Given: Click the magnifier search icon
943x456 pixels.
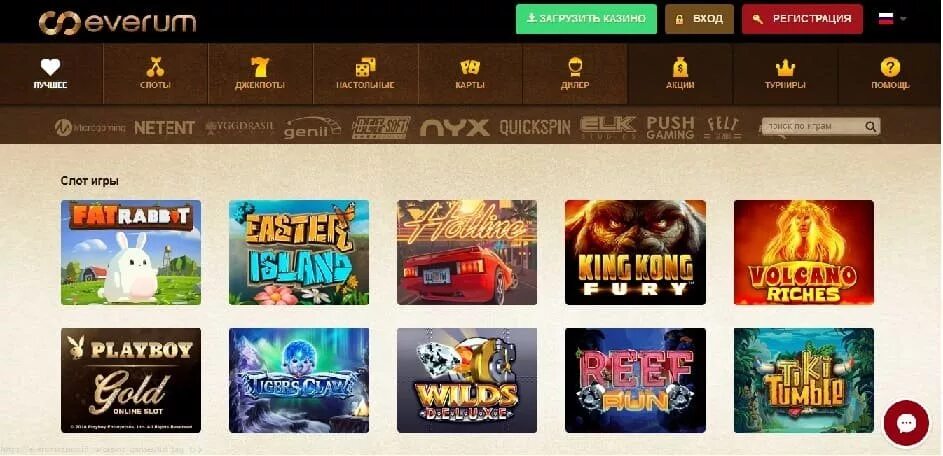Looking at the screenshot, I should (870, 126).
